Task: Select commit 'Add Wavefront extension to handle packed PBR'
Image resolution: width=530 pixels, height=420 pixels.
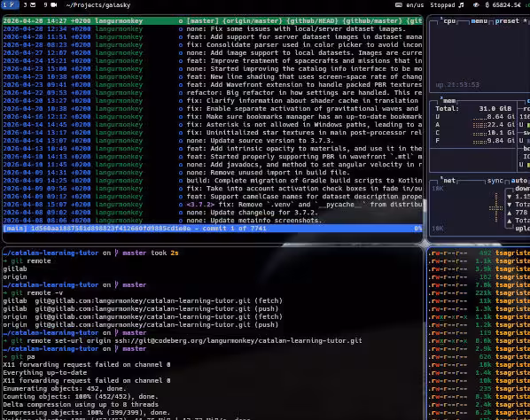Action: tap(213, 85)
